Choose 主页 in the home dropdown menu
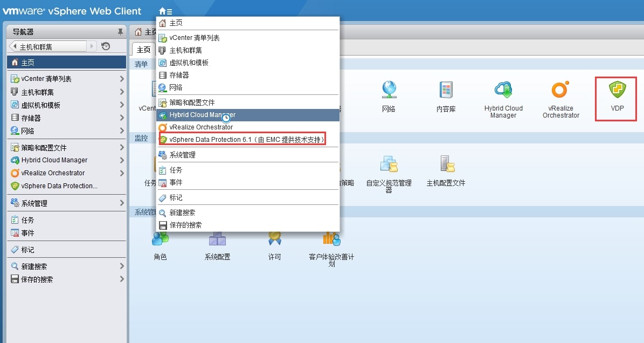The width and height of the screenshot is (644, 343). (x=248, y=23)
